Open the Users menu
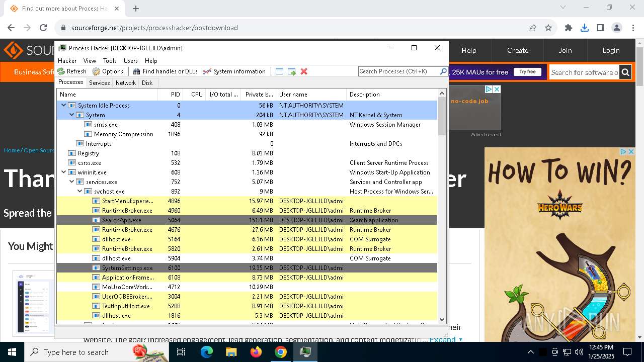This screenshot has width=644, height=362. tap(131, 60)
